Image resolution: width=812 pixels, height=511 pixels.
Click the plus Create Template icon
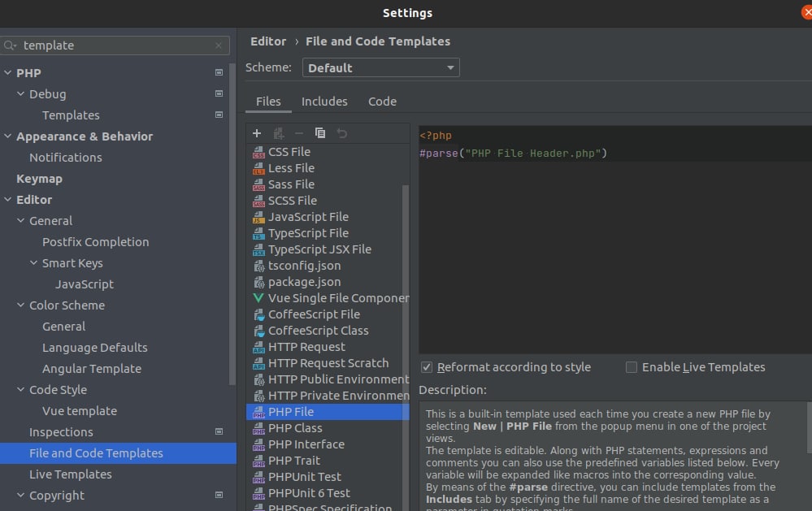click(x=257, y=133)
